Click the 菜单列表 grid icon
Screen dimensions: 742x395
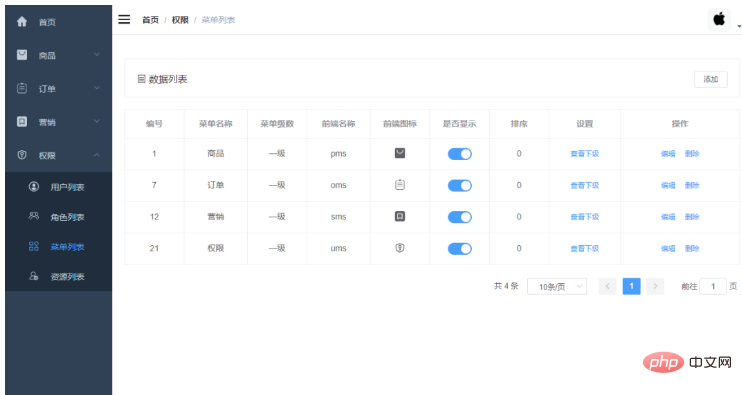(x=34, y=246)
